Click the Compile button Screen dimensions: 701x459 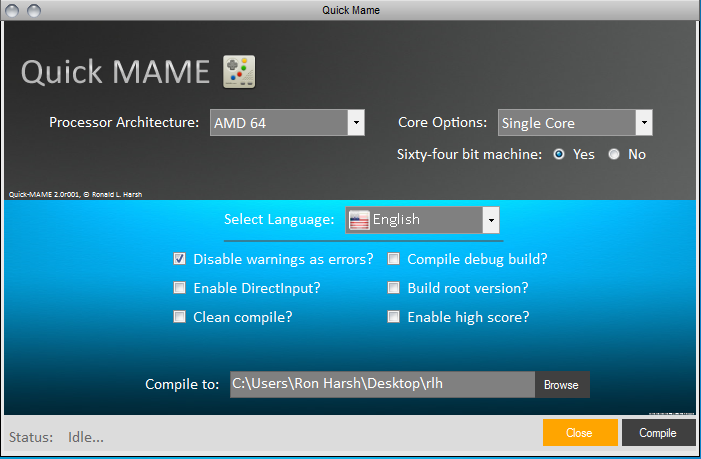click(659, 432)
